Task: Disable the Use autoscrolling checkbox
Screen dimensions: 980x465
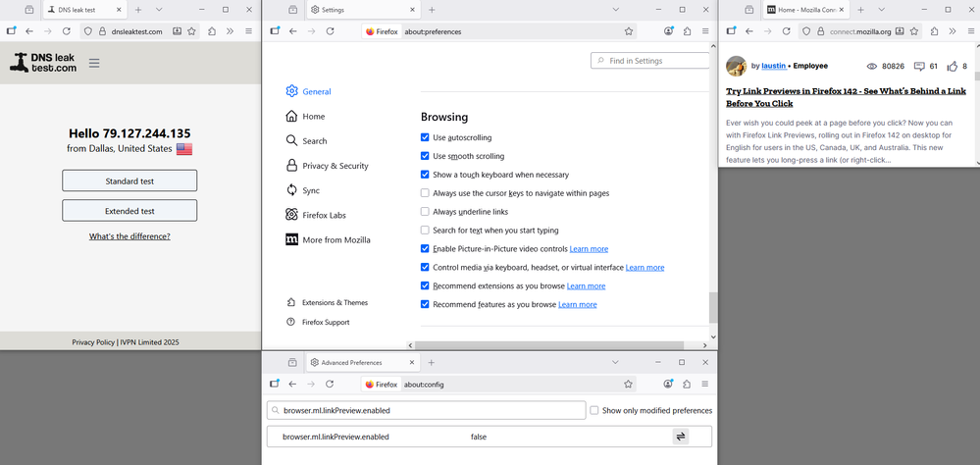Action: click(x=425, y=138)
